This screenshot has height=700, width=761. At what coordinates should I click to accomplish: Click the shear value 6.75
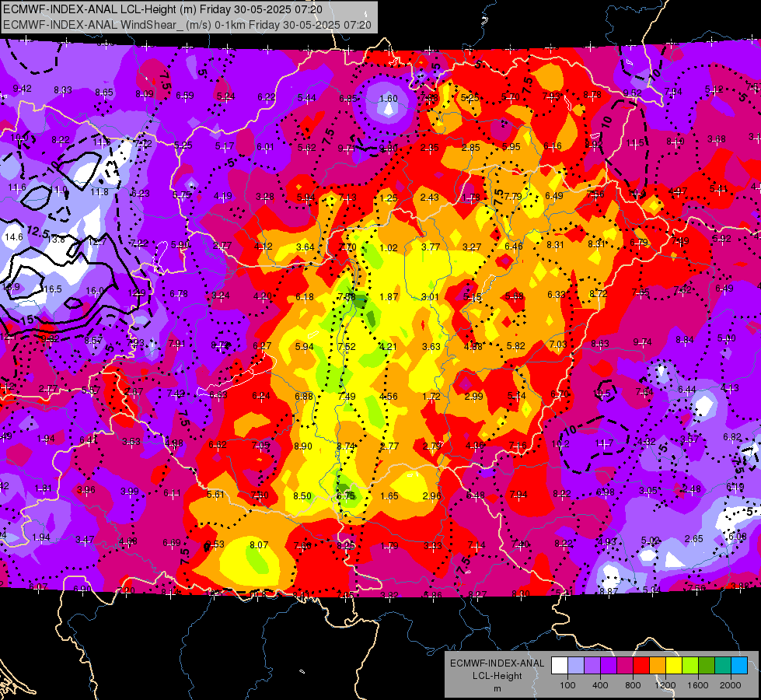click(x=346, y=496)
